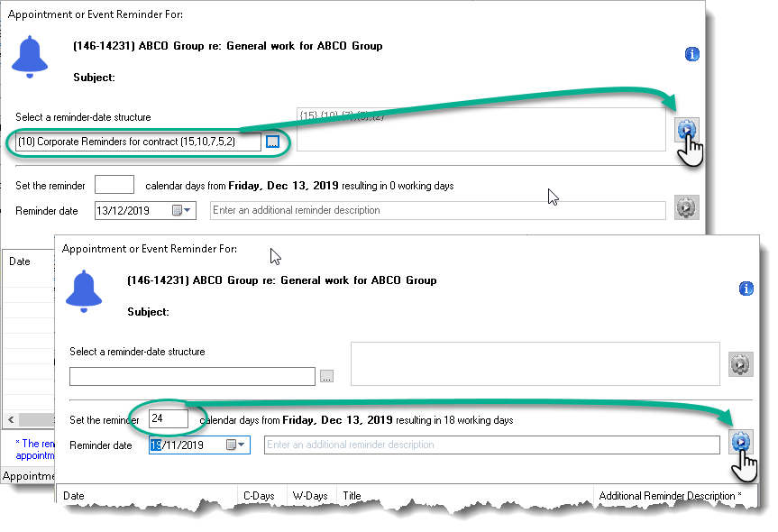Click the grey gear button beside the empty structure box, front window

tap(741, 364)
